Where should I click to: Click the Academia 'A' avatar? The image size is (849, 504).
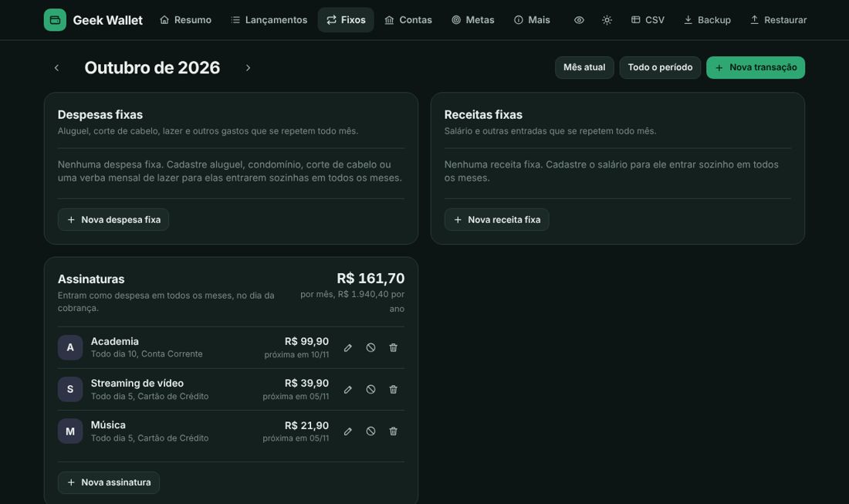(70, 347)
